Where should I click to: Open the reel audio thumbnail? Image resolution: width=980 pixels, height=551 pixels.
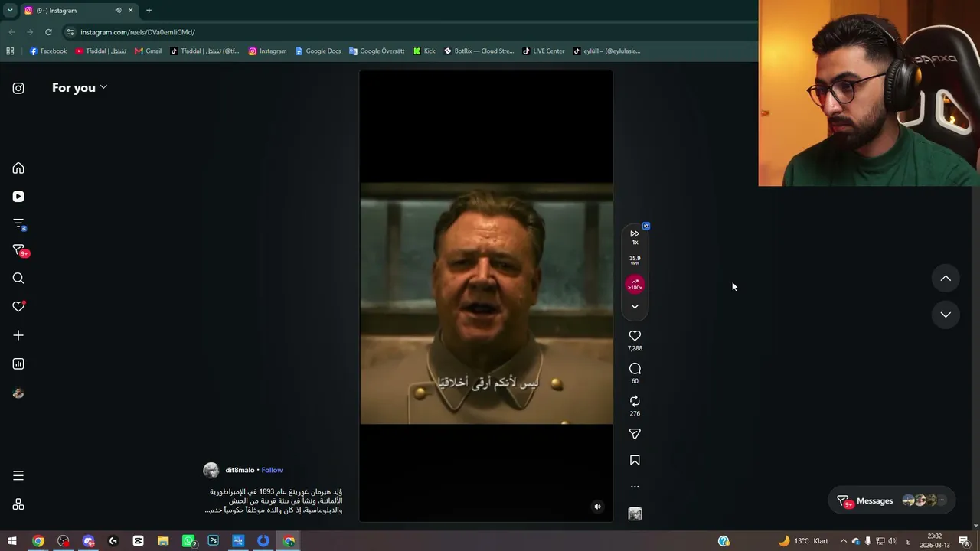(x=635, y=514)
